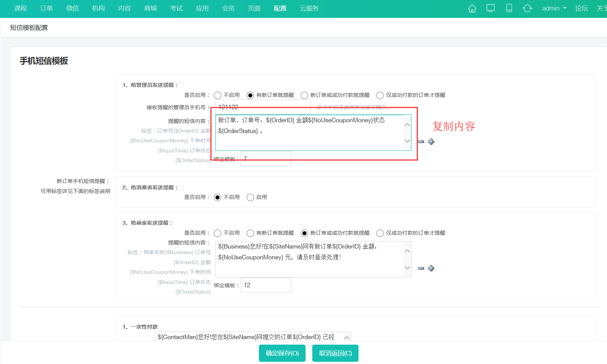Image resolution: width=607 pixels, height=364 pixels.
Task: Click the 确定保存(O) button
Action: pos(282,353)
